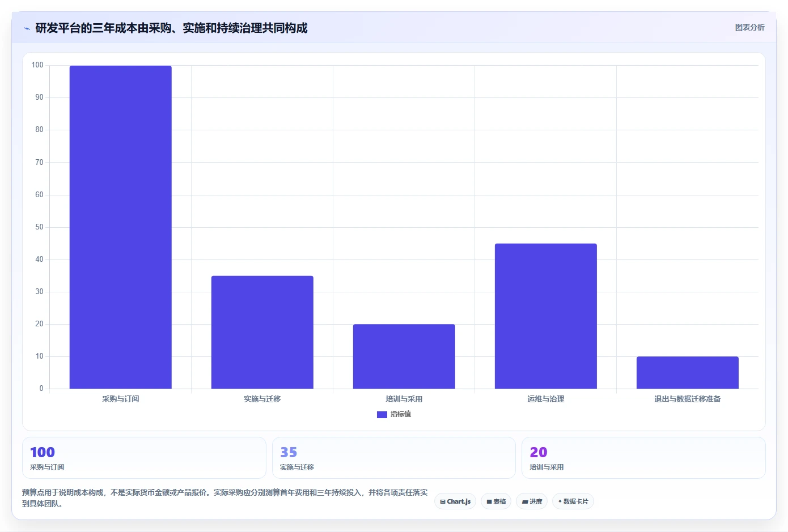
Task: Click the 实施与迁移 bar in the chart
Action: (x=262, y=332)
